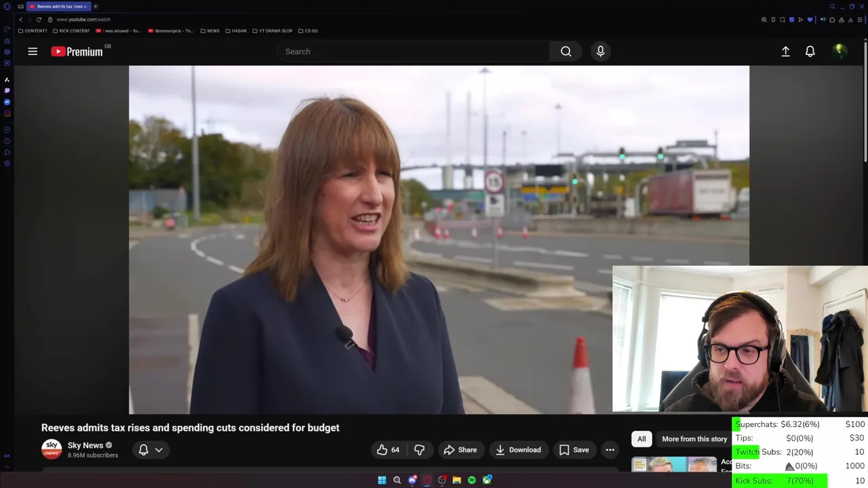Open the upload/create video icon

(x=785, y=52)
